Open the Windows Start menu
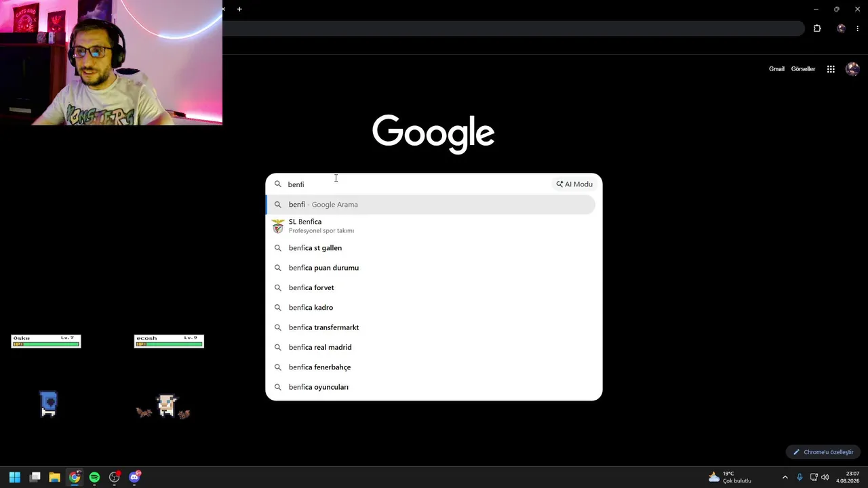The image size is (868, 488). click(15, 477)
